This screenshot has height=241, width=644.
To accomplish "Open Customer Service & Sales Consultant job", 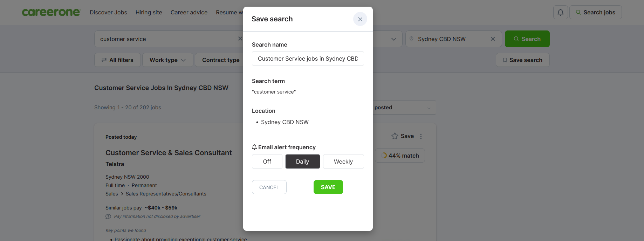I will coord(169,153).
